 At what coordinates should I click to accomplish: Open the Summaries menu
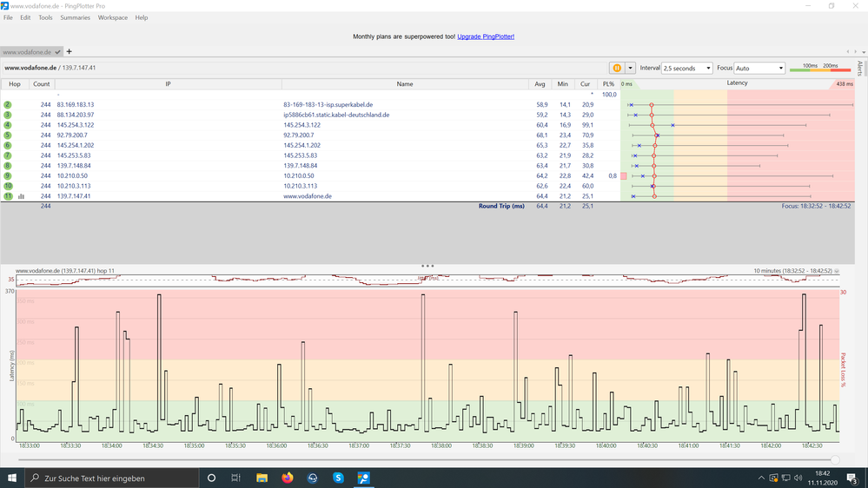point(75,17)
